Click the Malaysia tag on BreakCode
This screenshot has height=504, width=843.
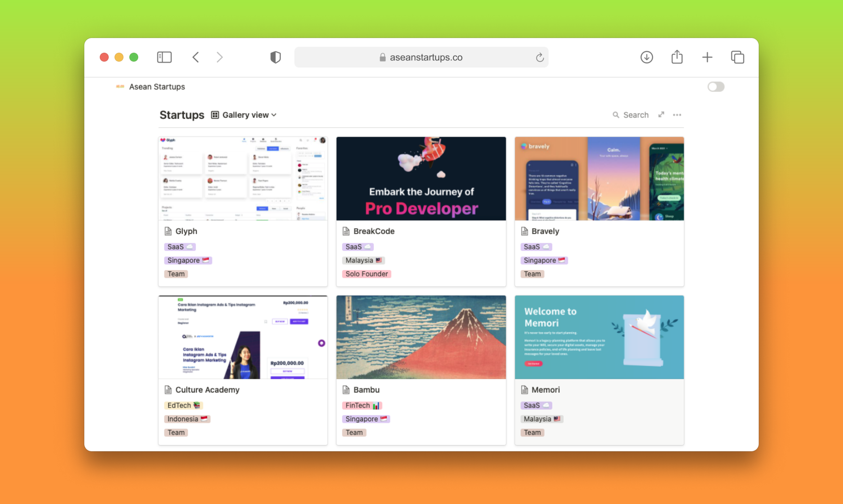click(x=363, y=260)
